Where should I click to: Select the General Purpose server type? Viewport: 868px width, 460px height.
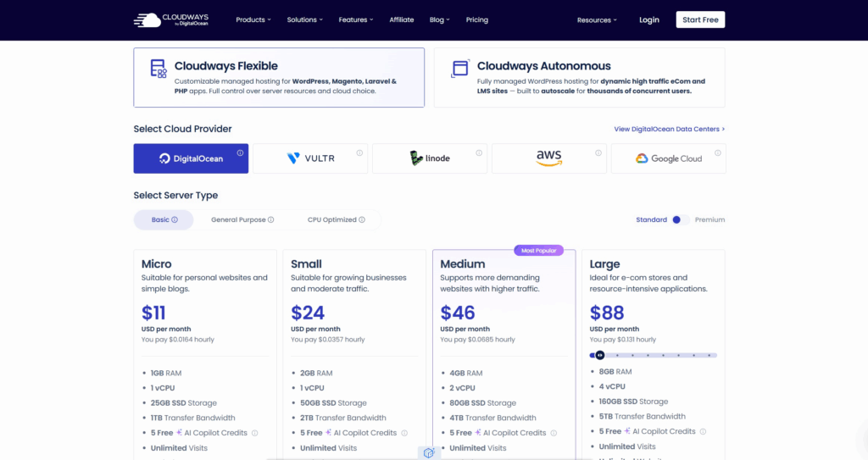pyautogui.click(x=242, y=220)
